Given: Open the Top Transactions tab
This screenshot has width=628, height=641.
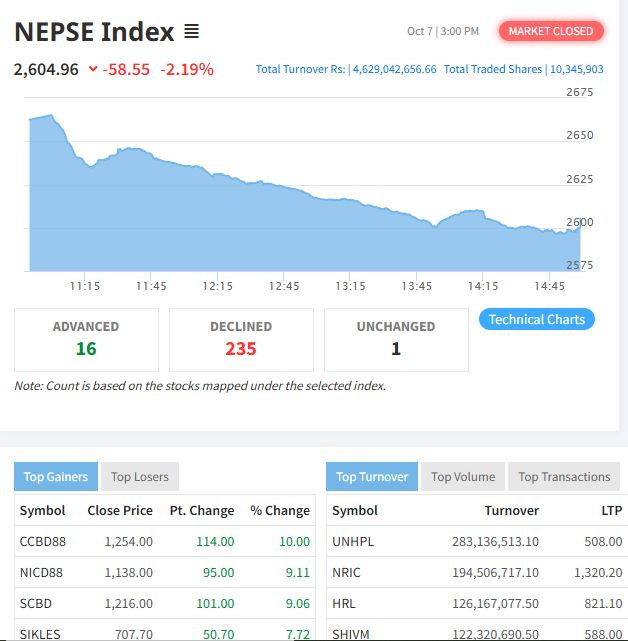Looking at the screenshot, I should [x=564, y=477].
